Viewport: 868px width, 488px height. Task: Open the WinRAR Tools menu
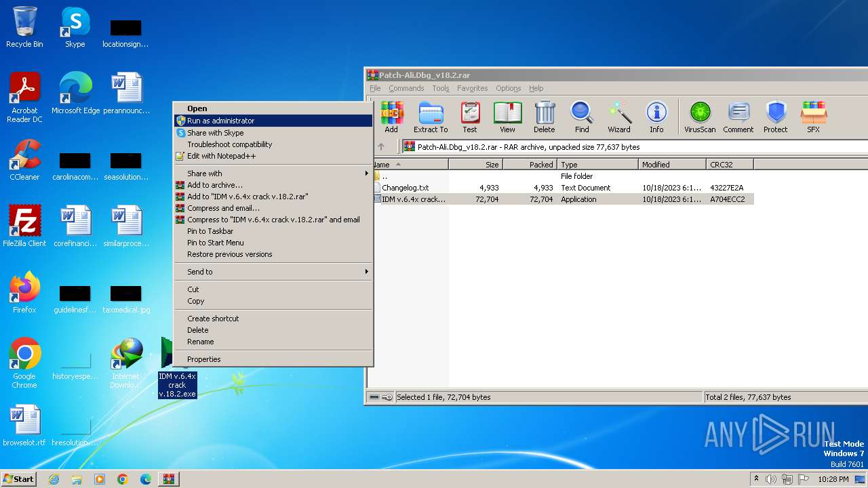[x=441, y=88]
